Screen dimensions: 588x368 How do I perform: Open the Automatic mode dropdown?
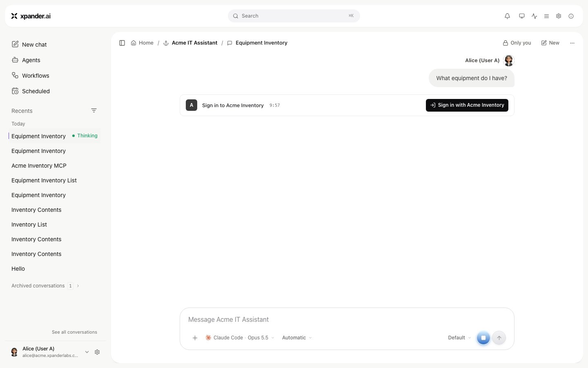tap(297, 338)
